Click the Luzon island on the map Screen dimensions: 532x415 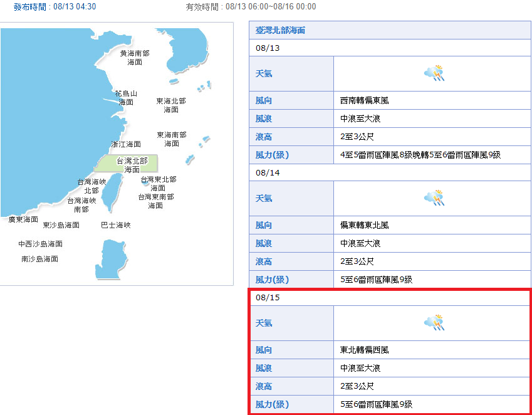[111, 259]
